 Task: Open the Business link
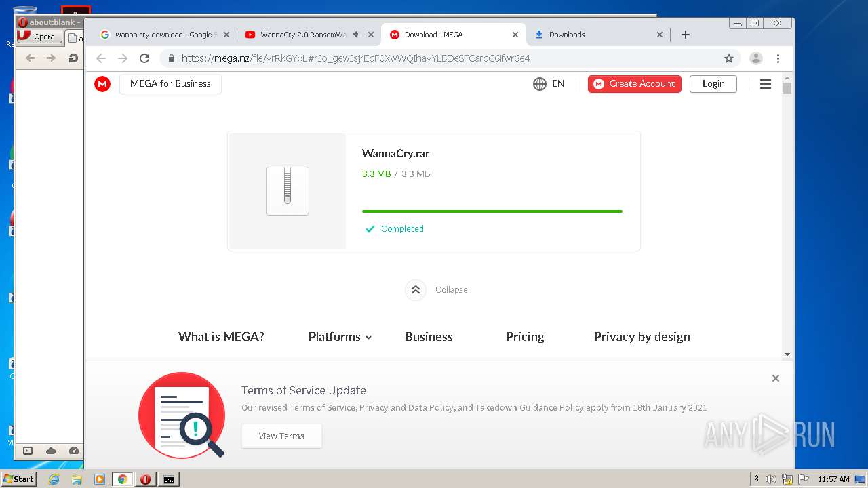[429, 337]
